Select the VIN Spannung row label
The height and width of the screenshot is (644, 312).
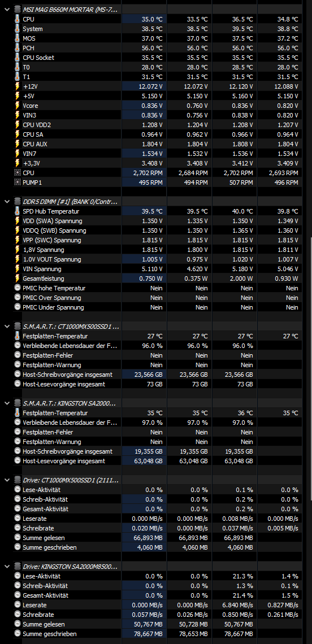tap(42, 269)
